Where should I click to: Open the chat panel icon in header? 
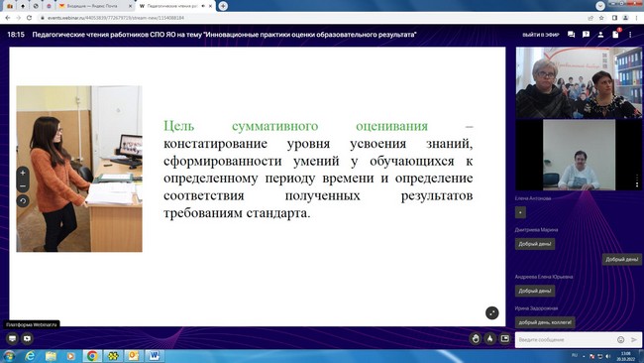pyautogui.click(x=571, y=35)
